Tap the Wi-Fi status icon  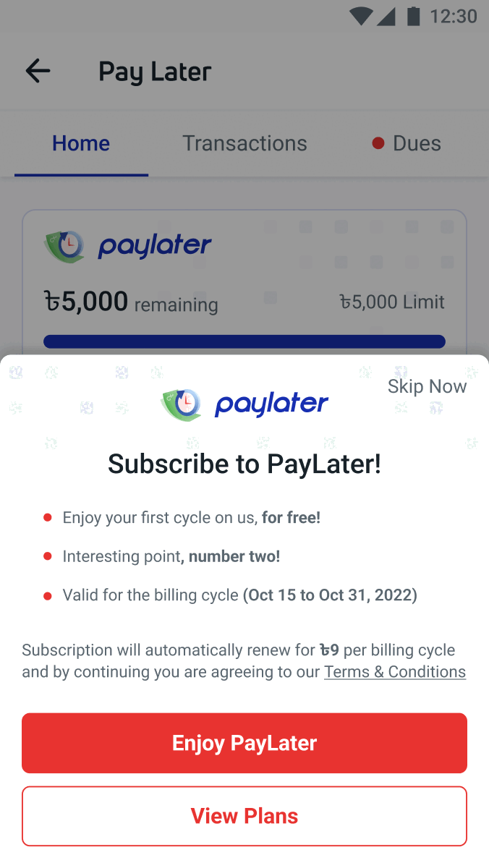coord(360,16)
